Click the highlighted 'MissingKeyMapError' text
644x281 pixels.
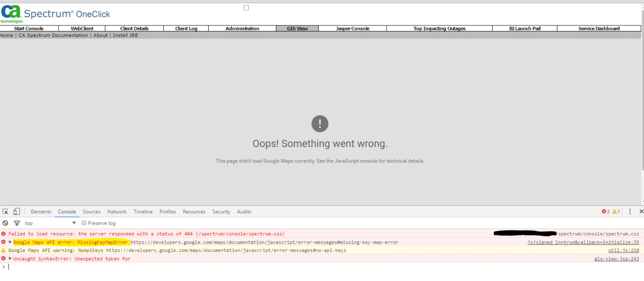(102, 242)
